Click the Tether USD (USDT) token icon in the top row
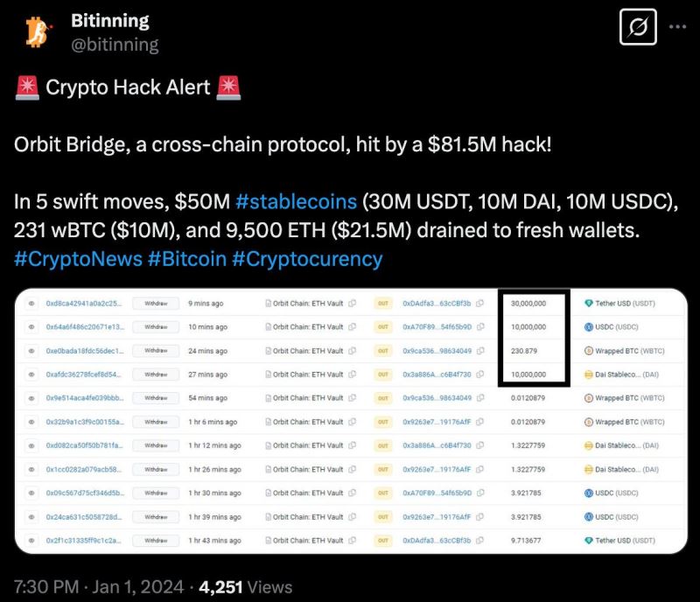The width and height of the screenshot is (700, 602). (x=589, y=304)
